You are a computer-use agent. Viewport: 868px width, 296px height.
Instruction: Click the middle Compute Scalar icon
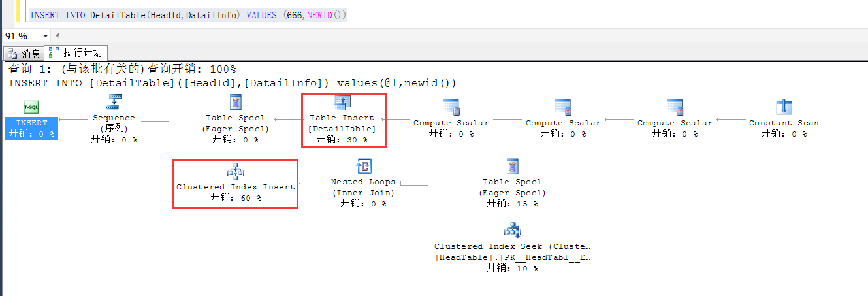click(562, 107)
